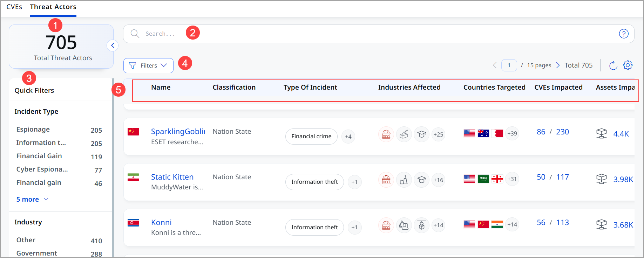Click the 705 Total Threat Actors card

click(x=61, y=47)
